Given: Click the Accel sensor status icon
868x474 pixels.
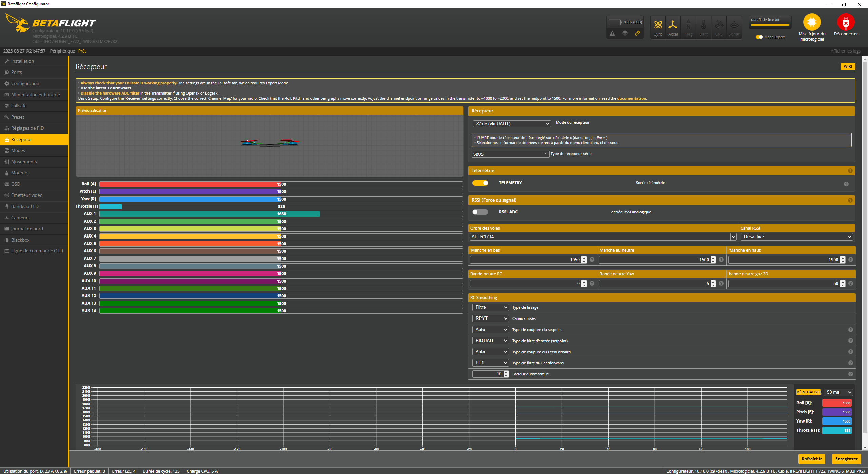Looking at the screenshot, I should click(x=673, y=25).
